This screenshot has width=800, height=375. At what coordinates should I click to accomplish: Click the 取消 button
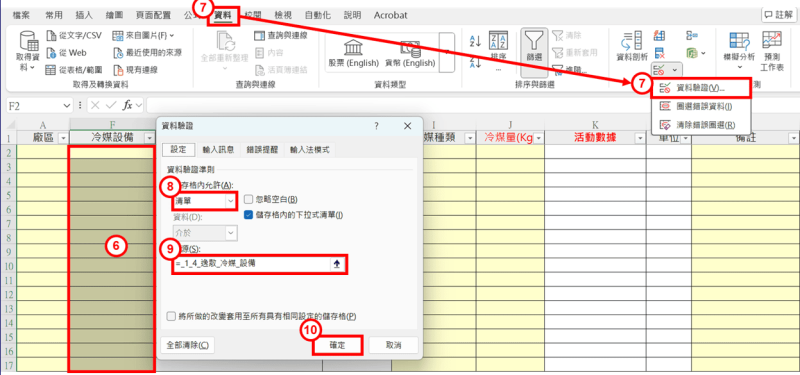(393, 345)
